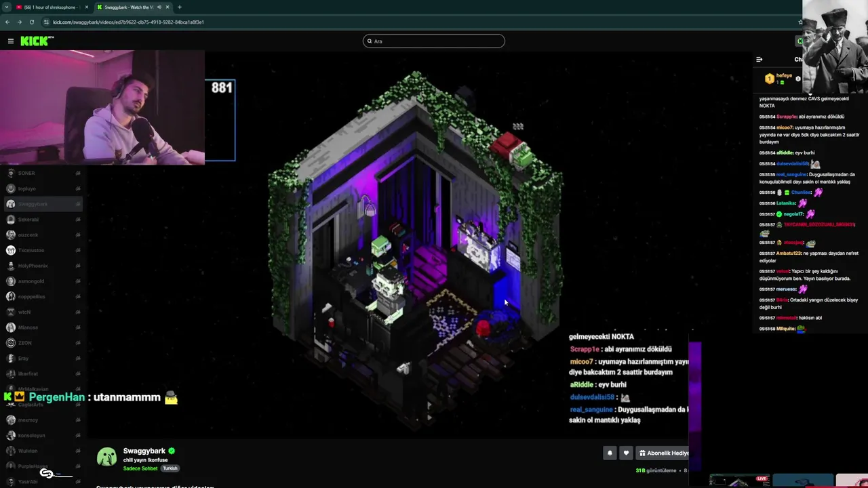Mute the Swaggybark tab audio icon
868x488 pixels.
tap(159, 7)
